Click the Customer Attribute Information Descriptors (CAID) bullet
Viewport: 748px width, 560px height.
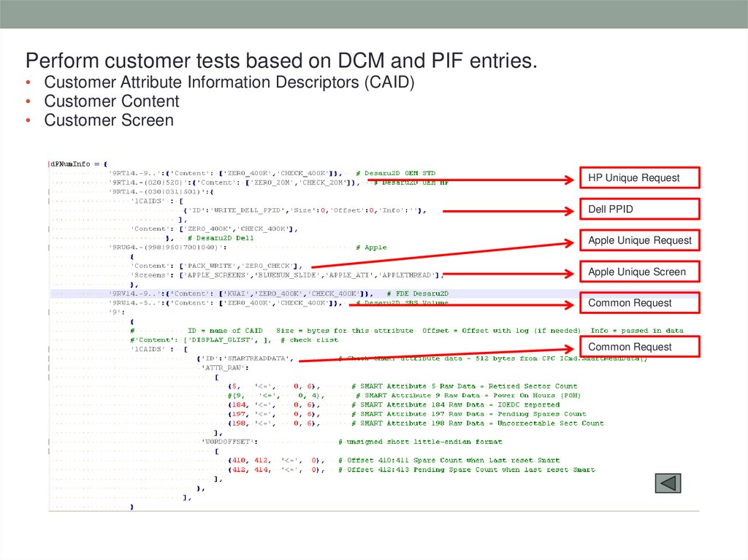pos(229,82)
